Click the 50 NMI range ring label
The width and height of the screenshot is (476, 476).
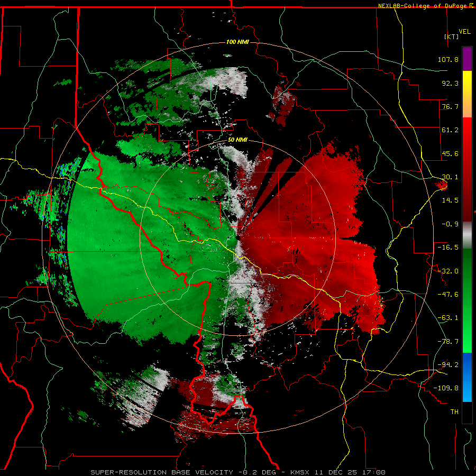pos(237,140)
